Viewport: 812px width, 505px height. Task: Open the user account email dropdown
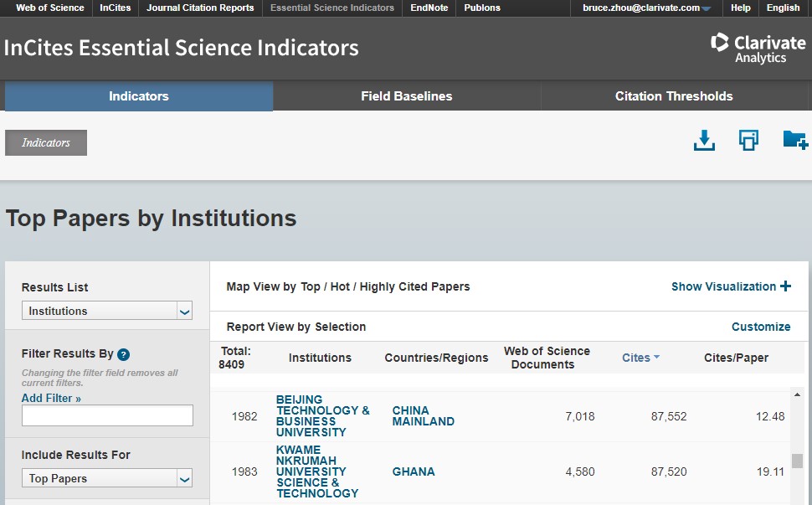coord(646,8)
